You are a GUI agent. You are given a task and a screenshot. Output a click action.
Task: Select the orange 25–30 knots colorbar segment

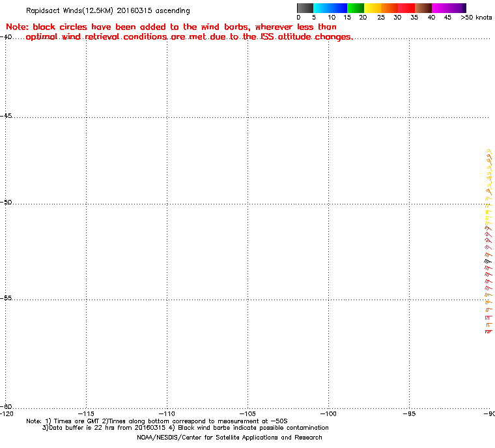[x=389, y=8]
